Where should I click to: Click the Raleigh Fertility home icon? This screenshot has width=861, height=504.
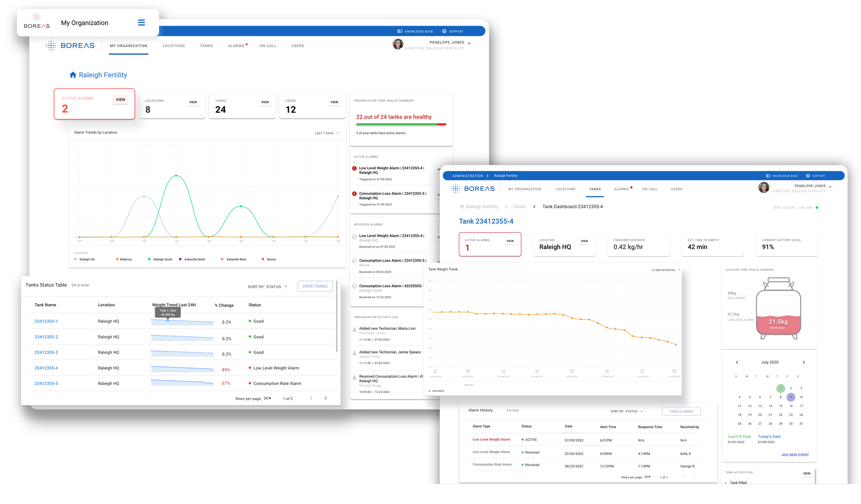[x=73, y=75]
